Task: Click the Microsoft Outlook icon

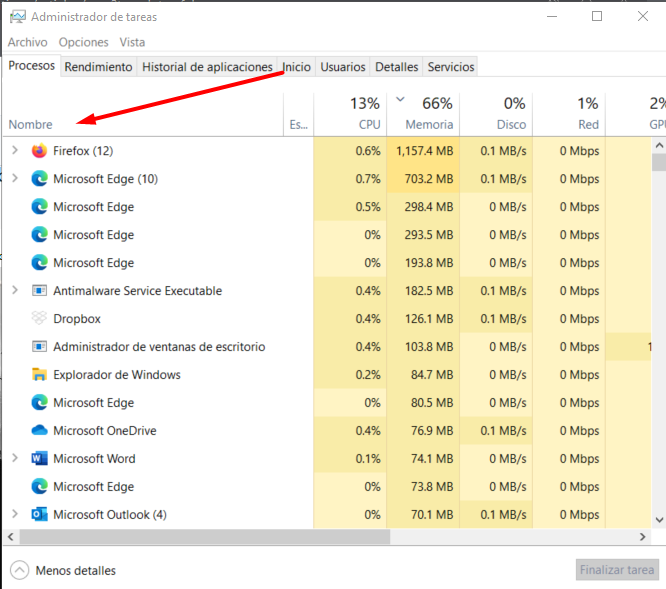Action: coord(39,515)
